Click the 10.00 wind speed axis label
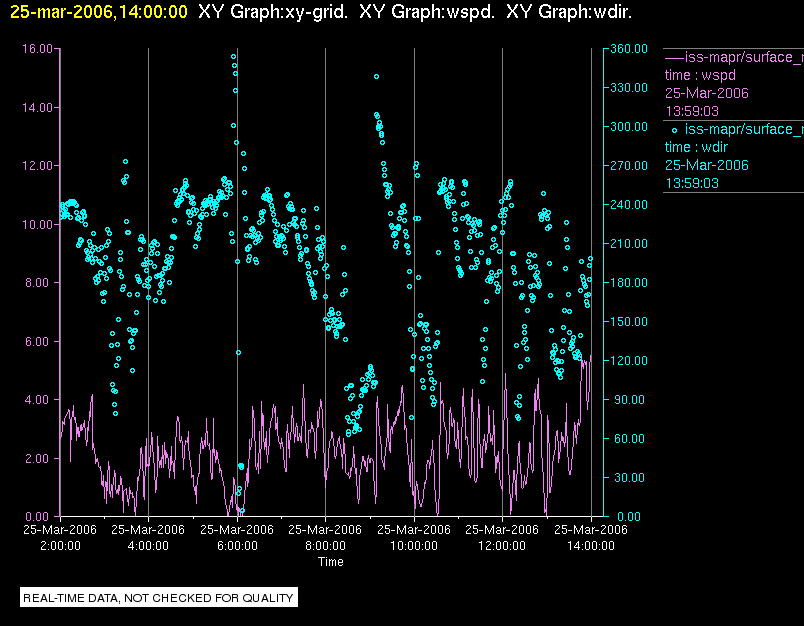Image resolution: width=804 pixels, height=626 pixels. 37,225
